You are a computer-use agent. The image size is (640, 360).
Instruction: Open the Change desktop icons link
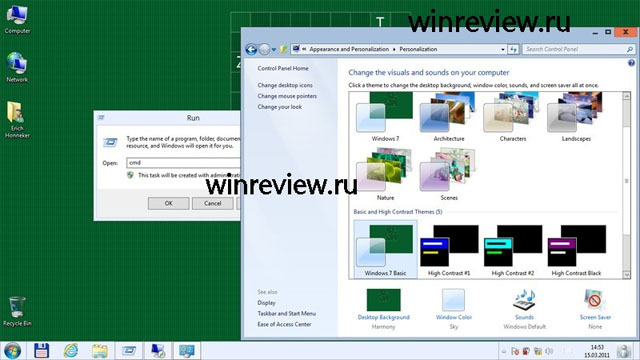tap(285, 85)
